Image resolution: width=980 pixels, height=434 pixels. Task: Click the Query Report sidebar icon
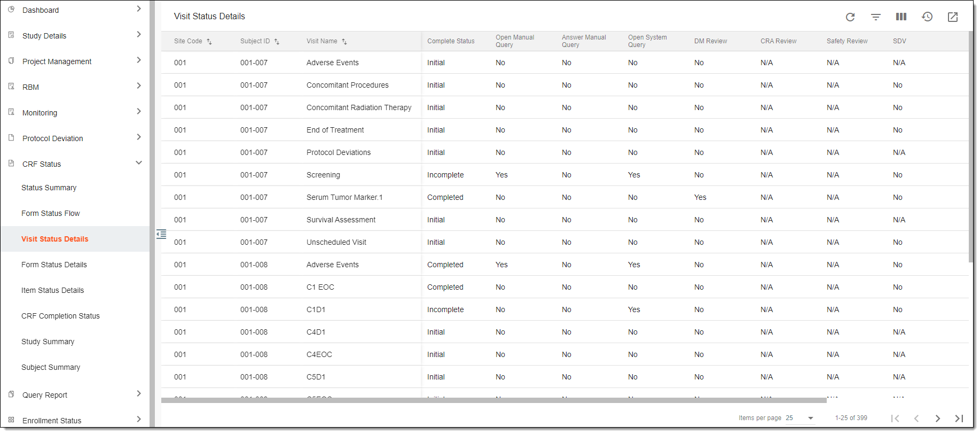click(11, 394)
